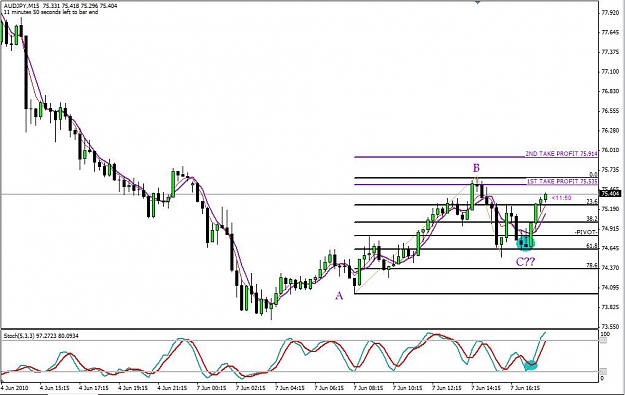The height and width of the screenshot is (395, 625).
Task: Click the 75.735 price on the scale
Action: click(610, 170)
